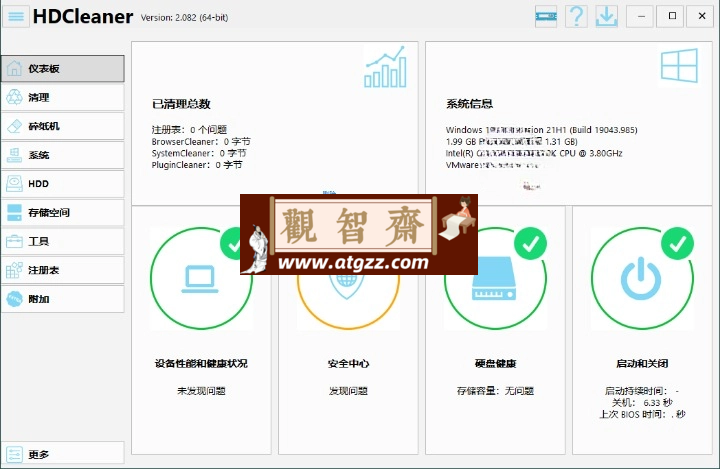Click the 系统信息 heading
The height and width of the screenshot is (469, 720).
coord(469,104)
